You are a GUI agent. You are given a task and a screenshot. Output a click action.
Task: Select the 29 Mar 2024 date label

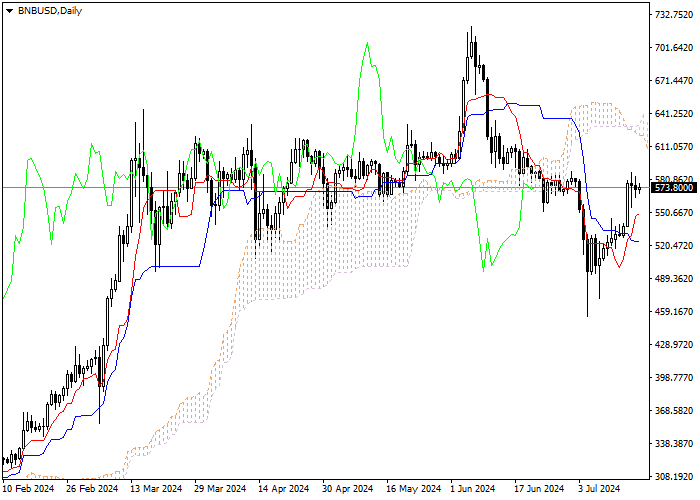[220, 489]
